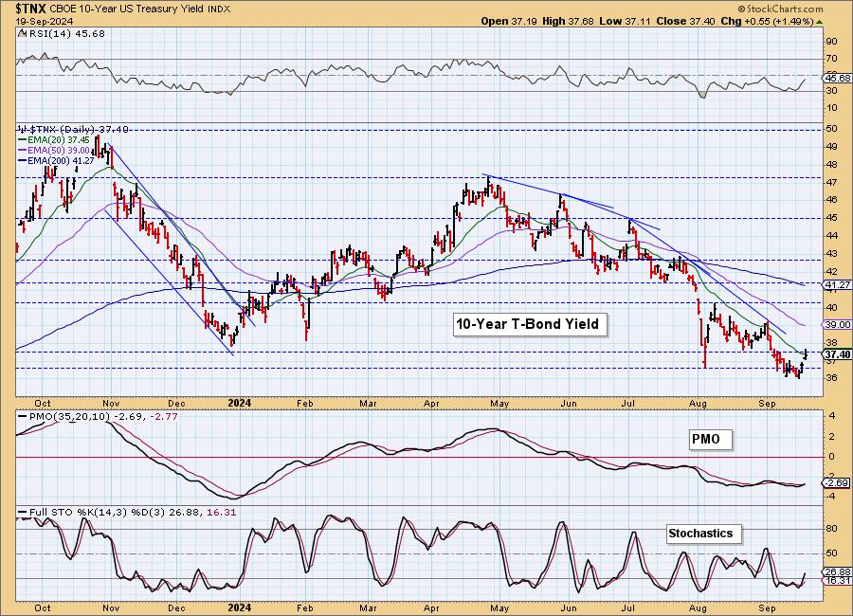The width and height of the screenshot is (853, 616).
Task: Click the green EMA(20) 37.45 legend entry
Action: point(53,140)
